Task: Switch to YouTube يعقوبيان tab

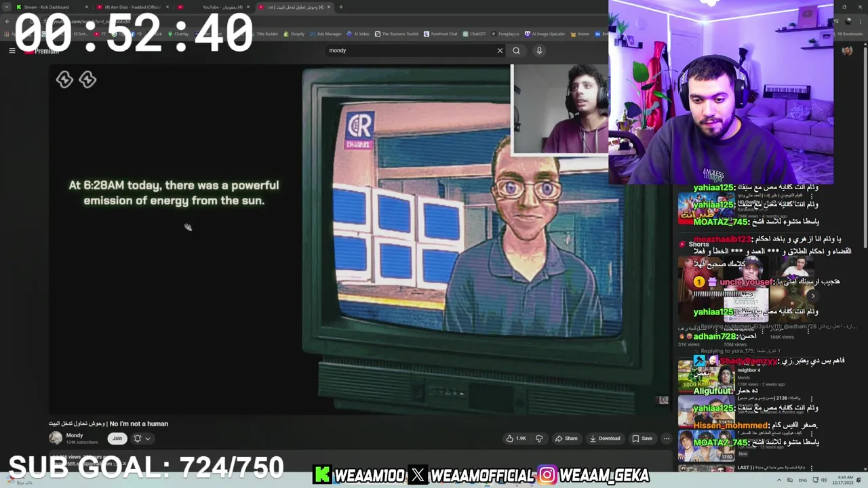Action: pyautogui.click(x=214, y=7)
